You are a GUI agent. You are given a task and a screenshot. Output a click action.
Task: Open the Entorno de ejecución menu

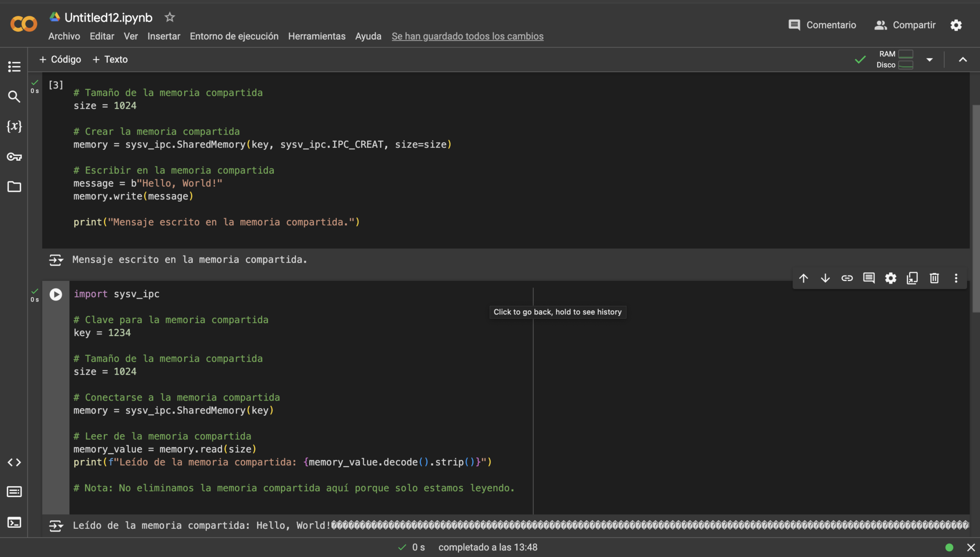pyautogui.click(x=234, y=36)
